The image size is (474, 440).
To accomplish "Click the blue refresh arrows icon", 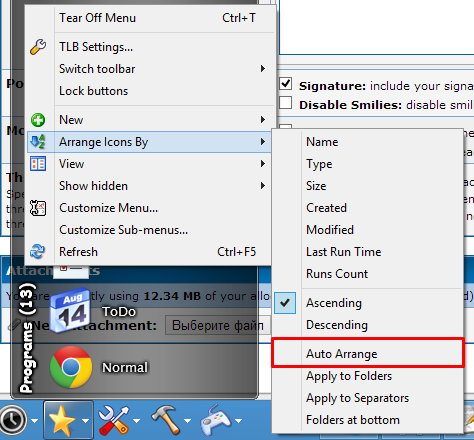I will [37, 252].
